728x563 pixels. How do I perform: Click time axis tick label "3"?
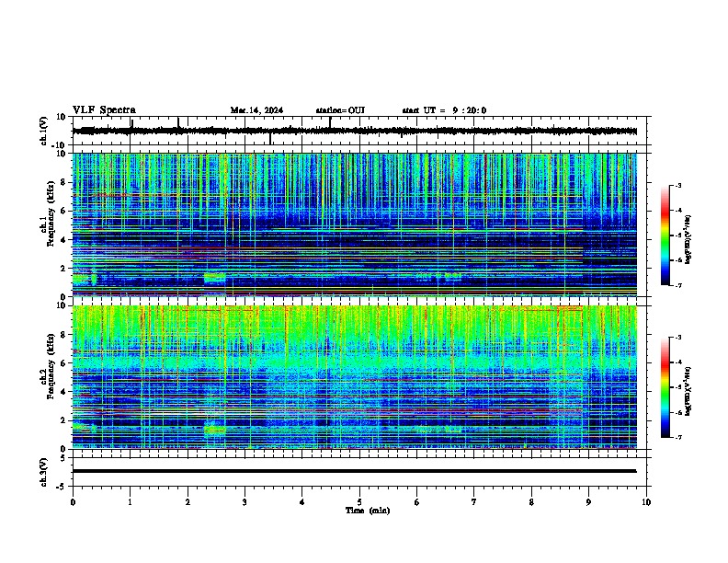[x=245, y=502]
